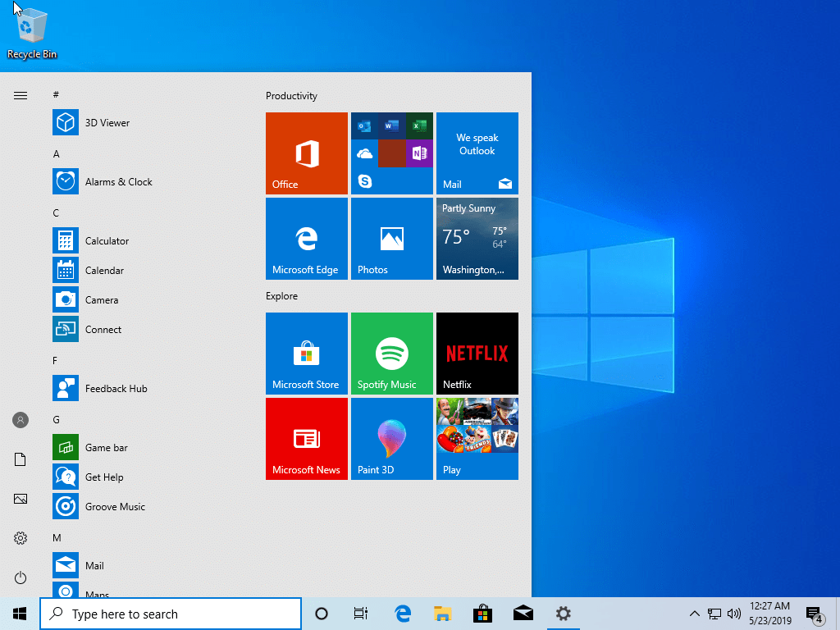840x630 pixels.
Task: Open Microsoft Store from the taskbar
Action: tap(482, 614)
